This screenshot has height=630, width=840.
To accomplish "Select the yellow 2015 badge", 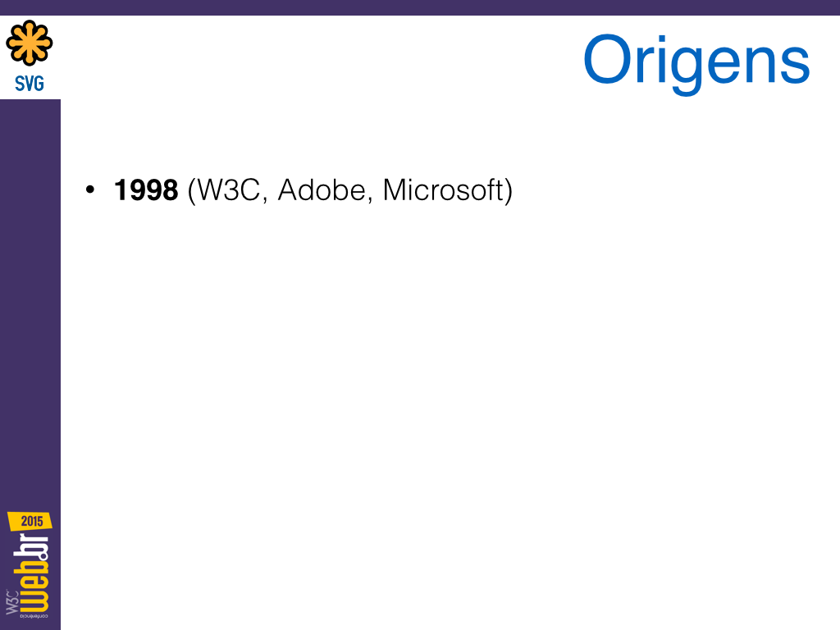I will (x=30, y=521).
